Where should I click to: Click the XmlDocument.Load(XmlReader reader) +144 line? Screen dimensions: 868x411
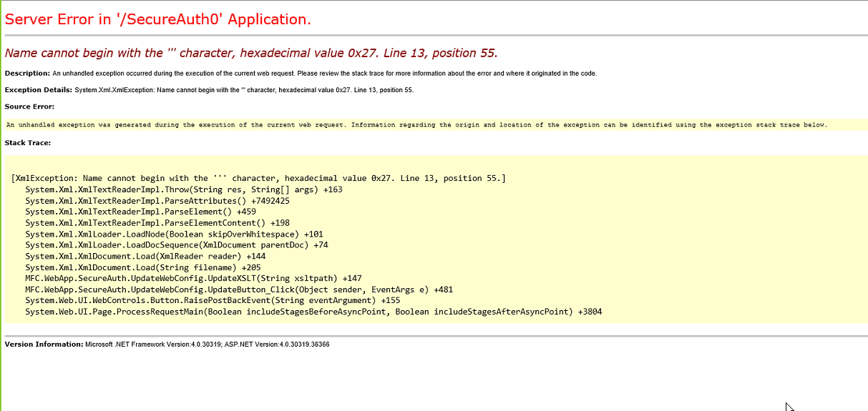[x=145, y=256]
